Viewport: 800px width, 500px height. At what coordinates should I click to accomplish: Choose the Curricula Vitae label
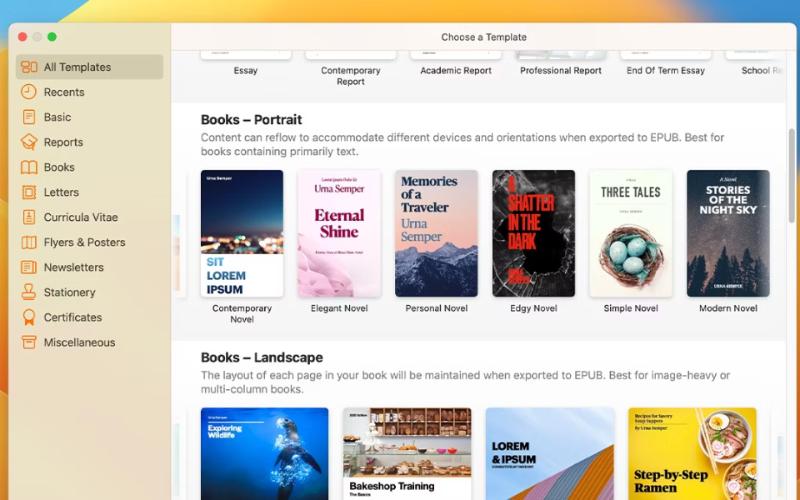click(x=81, y=217)
